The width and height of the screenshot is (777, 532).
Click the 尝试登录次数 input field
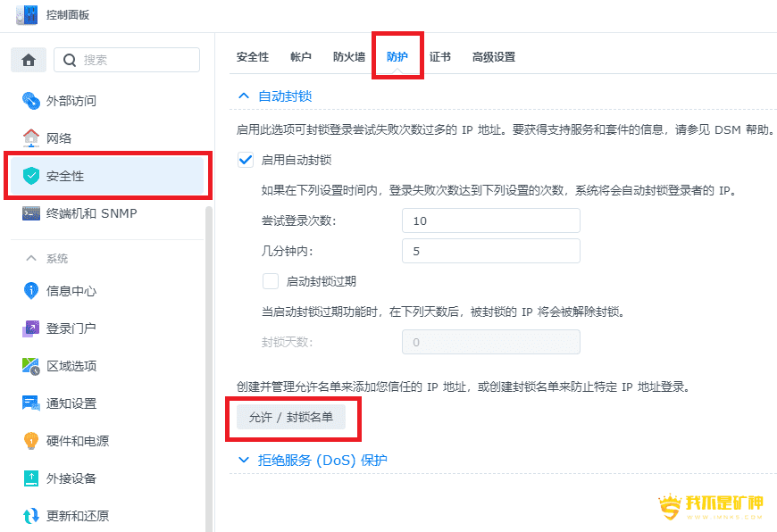tap(490, 220)
